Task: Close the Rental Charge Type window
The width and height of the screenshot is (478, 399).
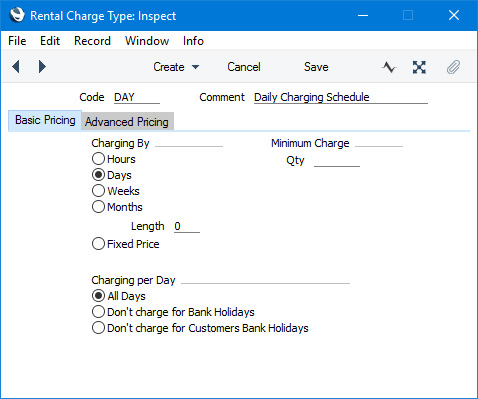Action: (454, 15)
